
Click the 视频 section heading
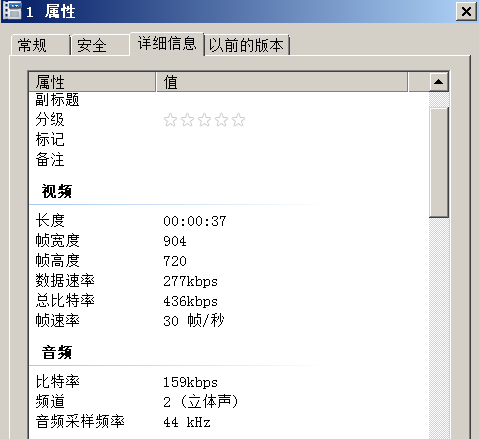(x=56, y=191)
